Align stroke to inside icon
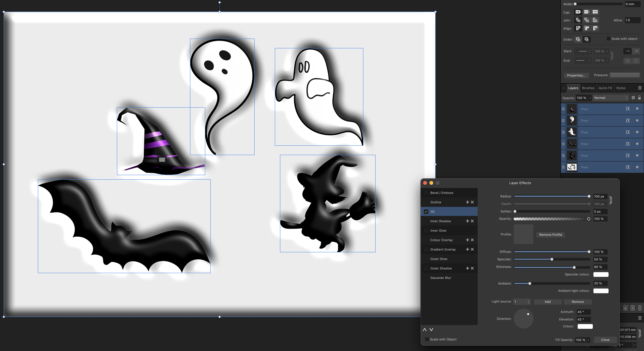This screenshot has height=351, width=644. tap(586, 28)
